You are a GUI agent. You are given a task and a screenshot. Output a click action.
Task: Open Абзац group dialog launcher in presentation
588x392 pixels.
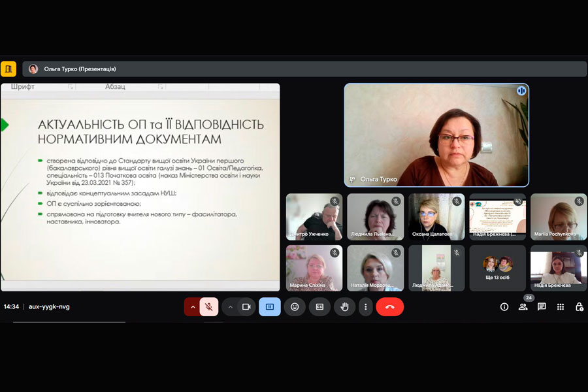coord(161,87)
